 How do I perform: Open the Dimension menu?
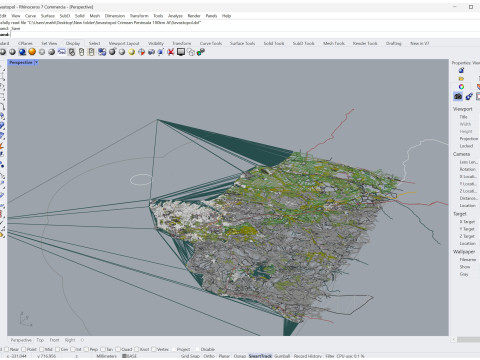[x=115, y=16]
